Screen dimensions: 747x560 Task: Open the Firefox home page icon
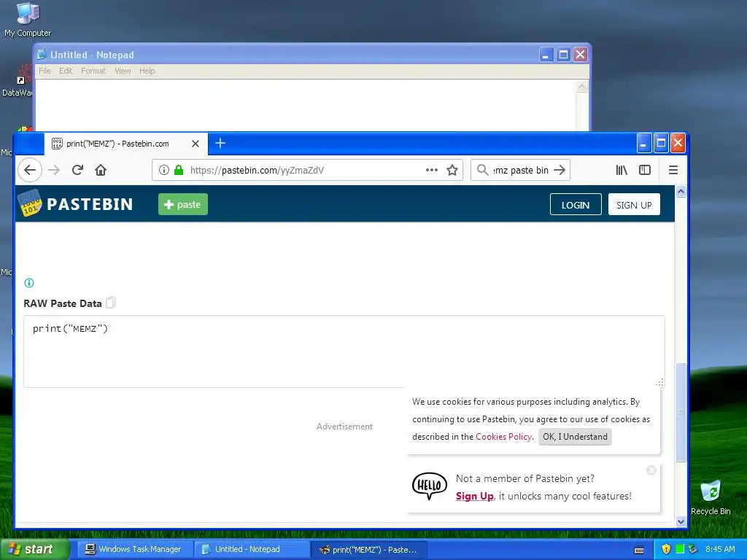click(x=101, y=170)
